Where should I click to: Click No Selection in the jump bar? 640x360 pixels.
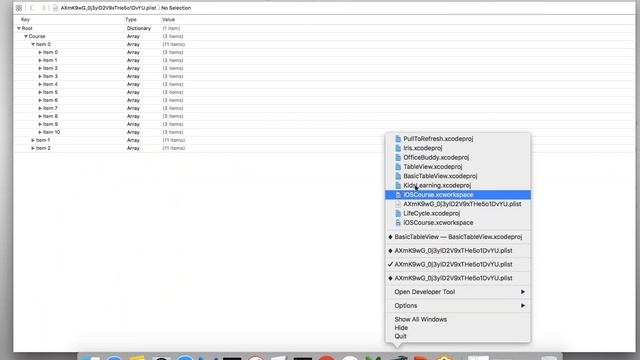pyautogui.click(x=176, y=8)
